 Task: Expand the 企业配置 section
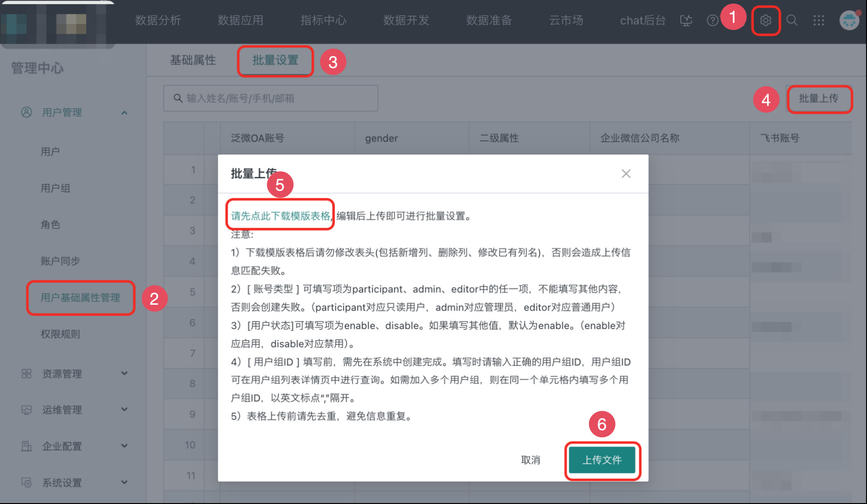[124, 446]
